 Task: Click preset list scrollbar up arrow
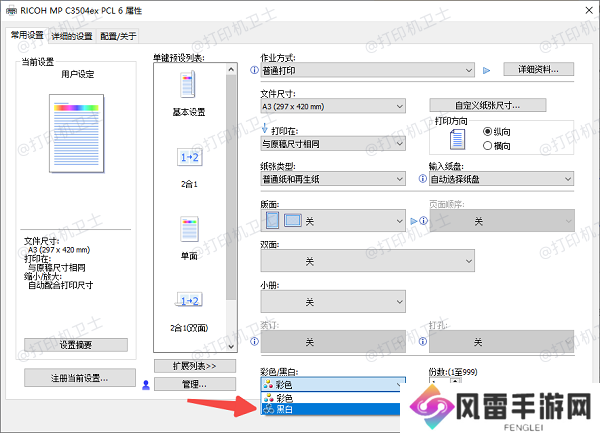tap(231, 69)
